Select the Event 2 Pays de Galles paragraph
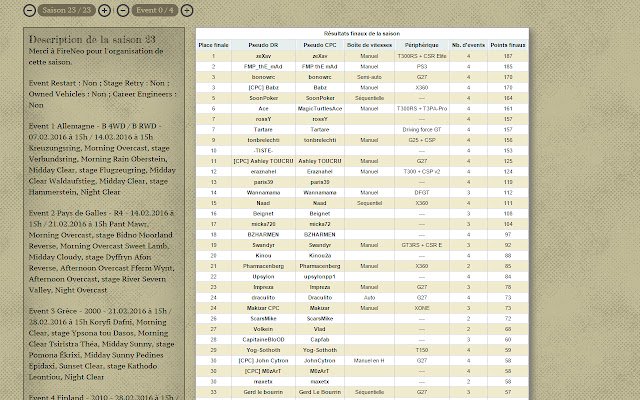This screenshot has height=400, width=640. (102, 251)
